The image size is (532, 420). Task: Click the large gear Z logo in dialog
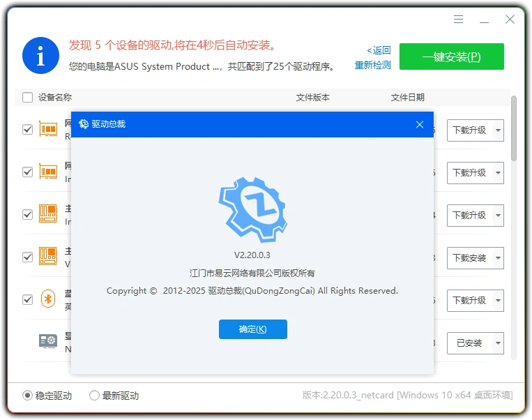tap(253, 209)
